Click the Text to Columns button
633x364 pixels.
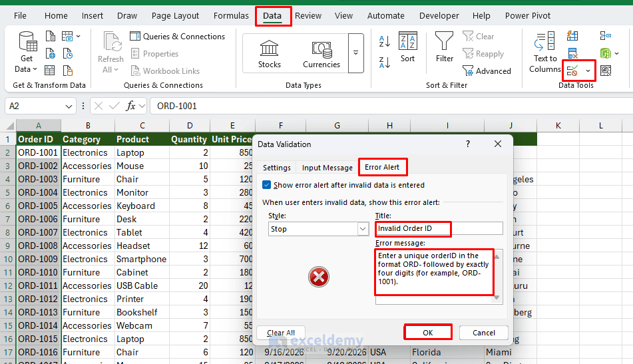[x=545, y=53]
